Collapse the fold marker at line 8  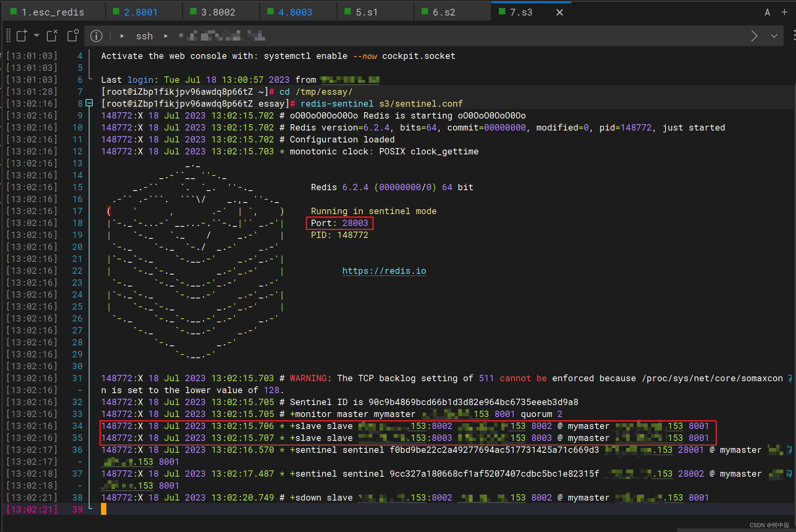click(x=90, y=103)
